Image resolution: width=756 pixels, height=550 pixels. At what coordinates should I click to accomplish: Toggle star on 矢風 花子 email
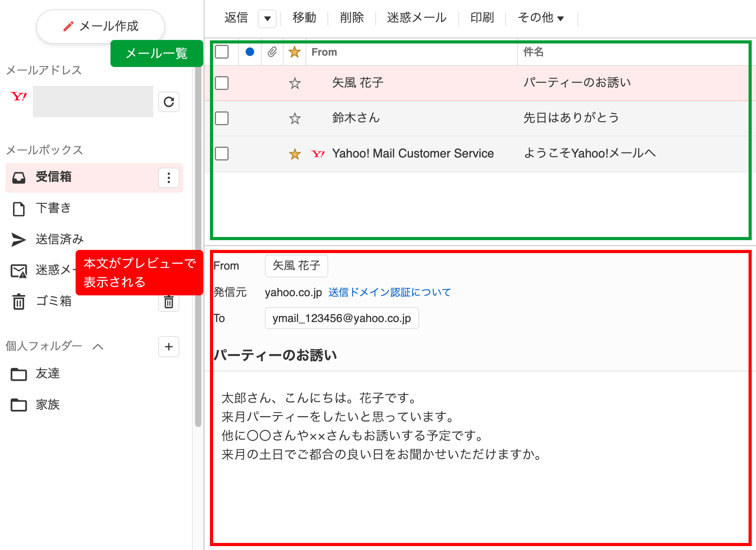point(296,82)
